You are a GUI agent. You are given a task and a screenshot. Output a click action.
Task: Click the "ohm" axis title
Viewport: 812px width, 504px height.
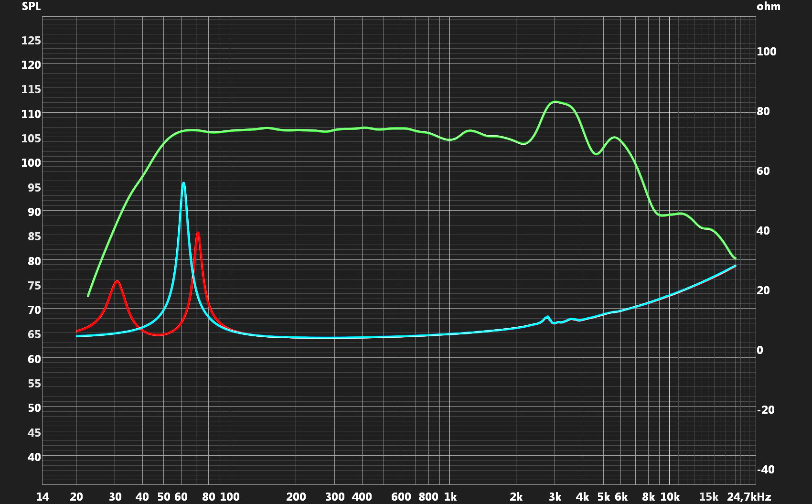769,6
